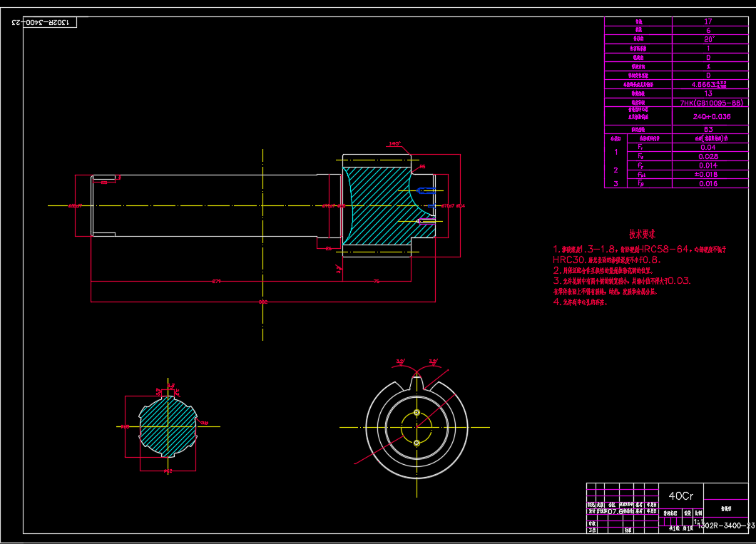The width and height of the screenshot is (756, 544).
Task: Click the 1:1 scale text in title block
Action: (696, 521)
